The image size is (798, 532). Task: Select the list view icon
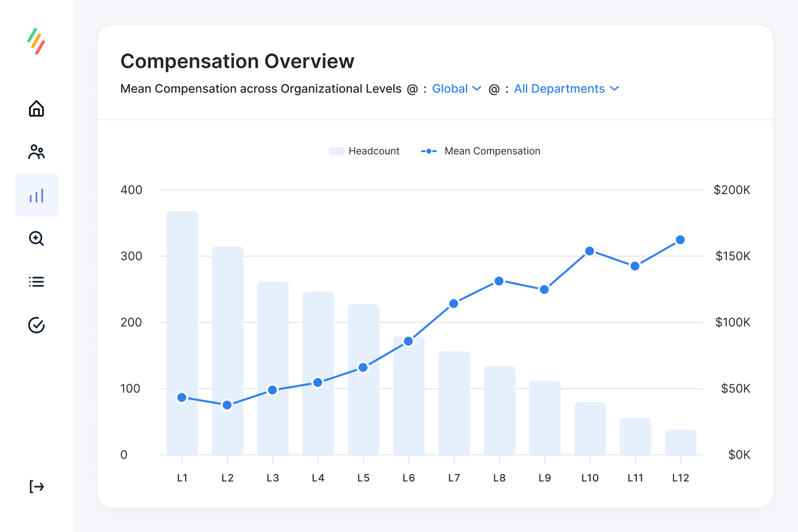pyautogui.click(x=36, y=281)
